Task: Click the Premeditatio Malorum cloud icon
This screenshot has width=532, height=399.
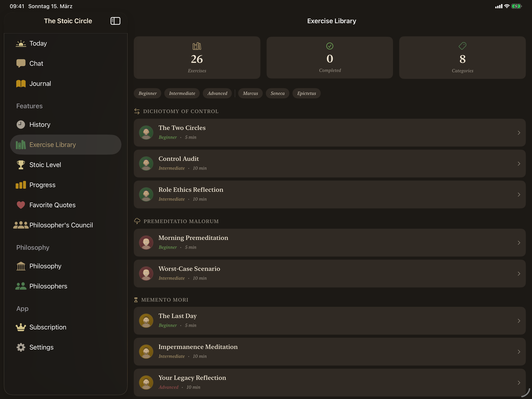Action: [x=137, y=221]
